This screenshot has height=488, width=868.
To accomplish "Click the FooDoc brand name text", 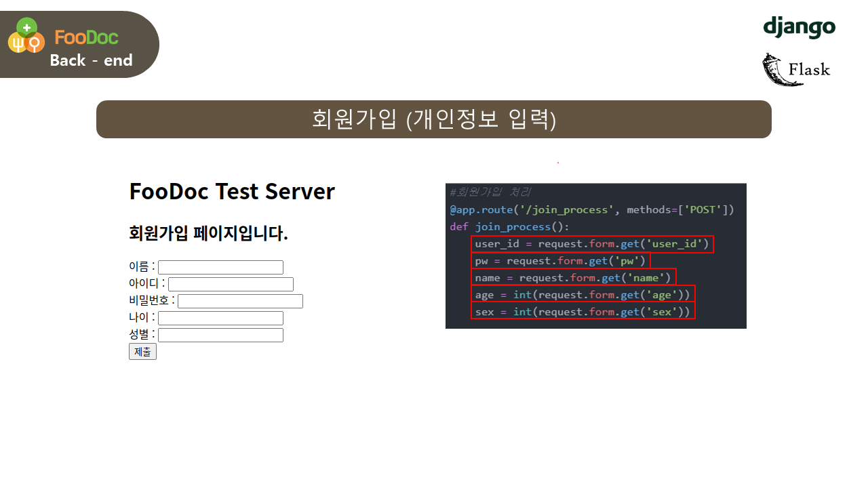I will click(x=87, y=37).
